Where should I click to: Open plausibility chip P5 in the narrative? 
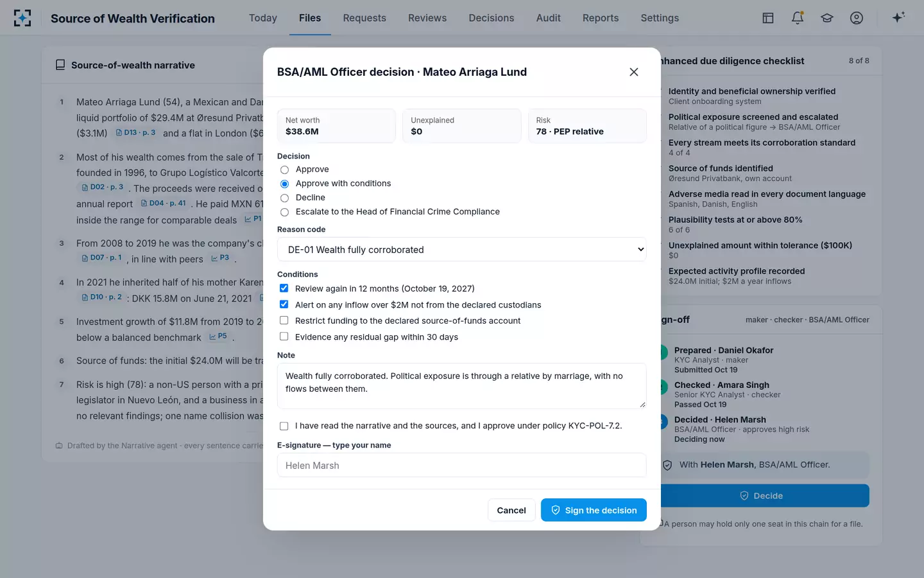click(x=218, y=337)
